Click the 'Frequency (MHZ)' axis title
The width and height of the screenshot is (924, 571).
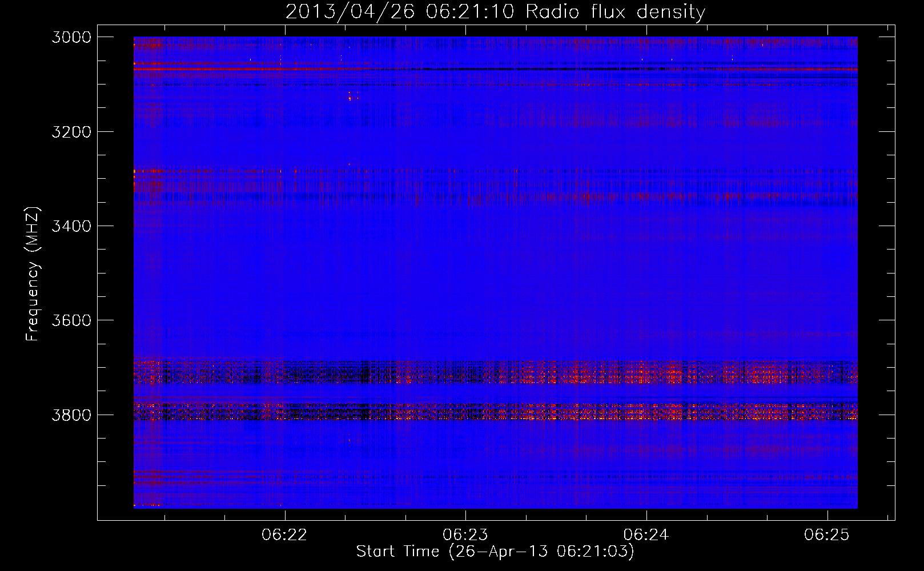[x=33, y=274]
